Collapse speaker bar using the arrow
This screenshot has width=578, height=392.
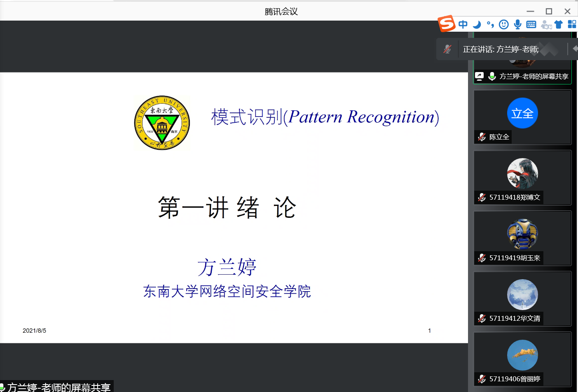coord(575,49)
